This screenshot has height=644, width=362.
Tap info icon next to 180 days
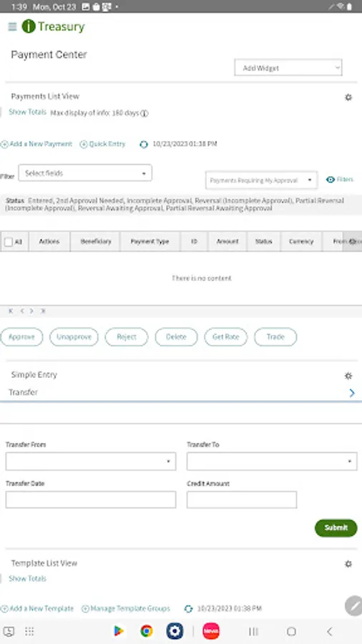145,113
